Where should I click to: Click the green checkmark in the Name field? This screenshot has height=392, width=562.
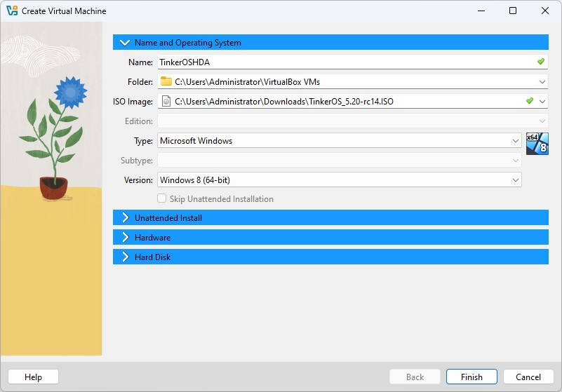click(x=541, y=62)
